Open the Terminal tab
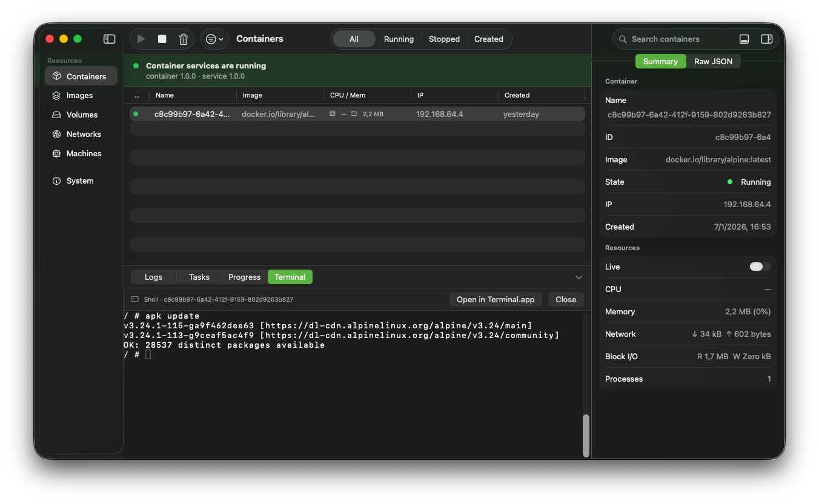 click(290, 277)
